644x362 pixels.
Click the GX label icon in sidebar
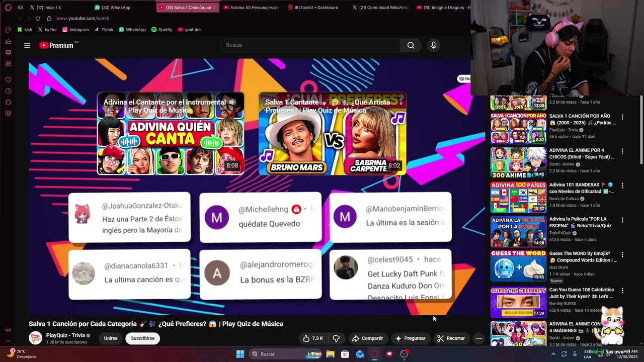click(8, 330)
